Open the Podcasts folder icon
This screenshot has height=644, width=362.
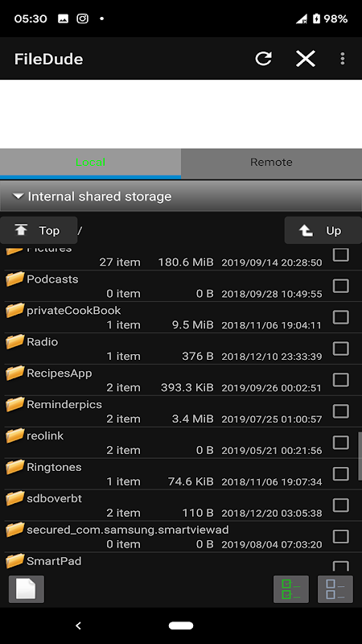click(x=14, y=279)
